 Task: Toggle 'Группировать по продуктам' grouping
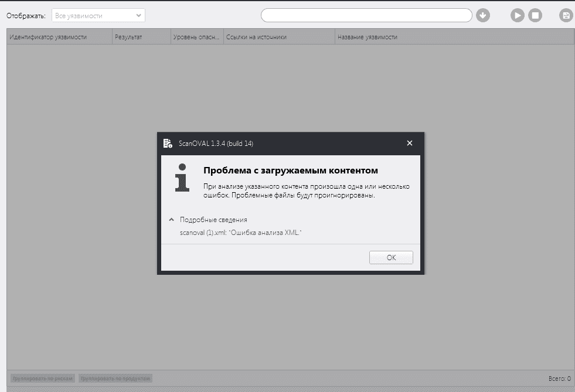(x=115, y=379)
